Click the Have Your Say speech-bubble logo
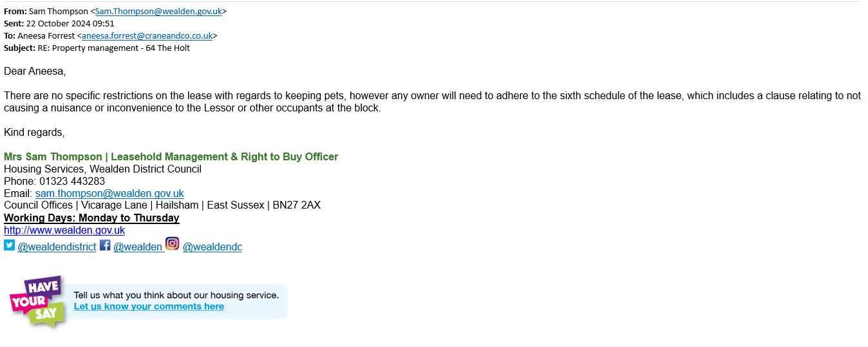868x347 pixels. pos(38,301)
